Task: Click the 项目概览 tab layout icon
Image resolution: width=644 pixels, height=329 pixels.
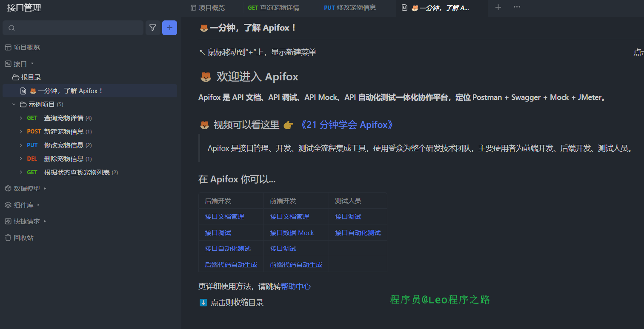Action: pos(193,8)
